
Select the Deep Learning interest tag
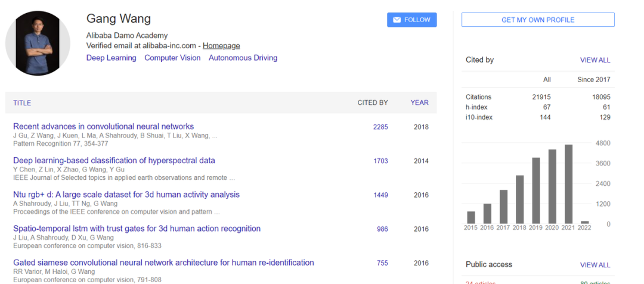click(x=111, y=58)
